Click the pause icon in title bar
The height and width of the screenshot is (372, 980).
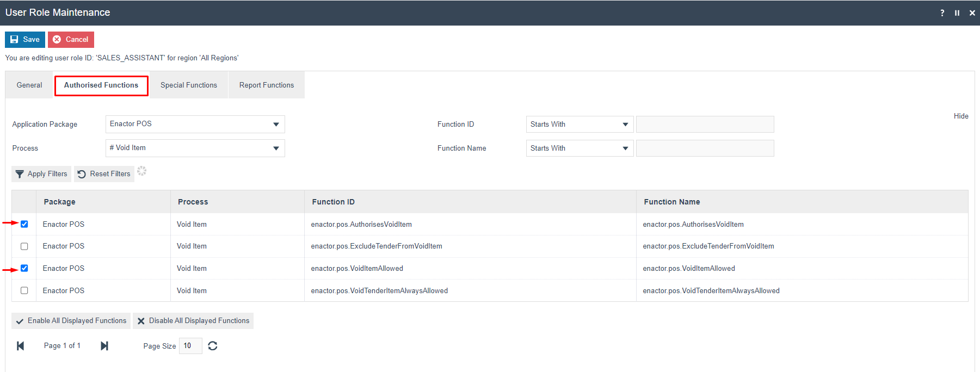pyautogui.click(x=957, y=13)
